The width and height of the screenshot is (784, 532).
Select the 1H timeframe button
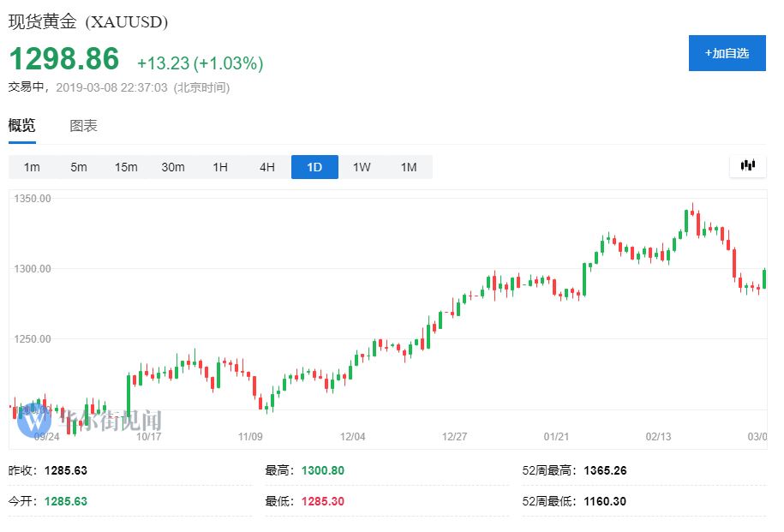click(x=220, y=167)
